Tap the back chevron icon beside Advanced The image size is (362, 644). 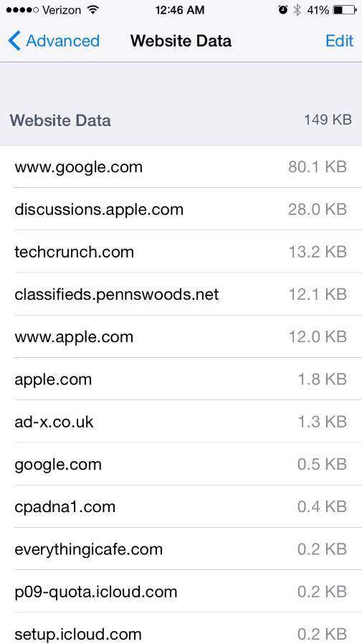click(x=14, y=41)
